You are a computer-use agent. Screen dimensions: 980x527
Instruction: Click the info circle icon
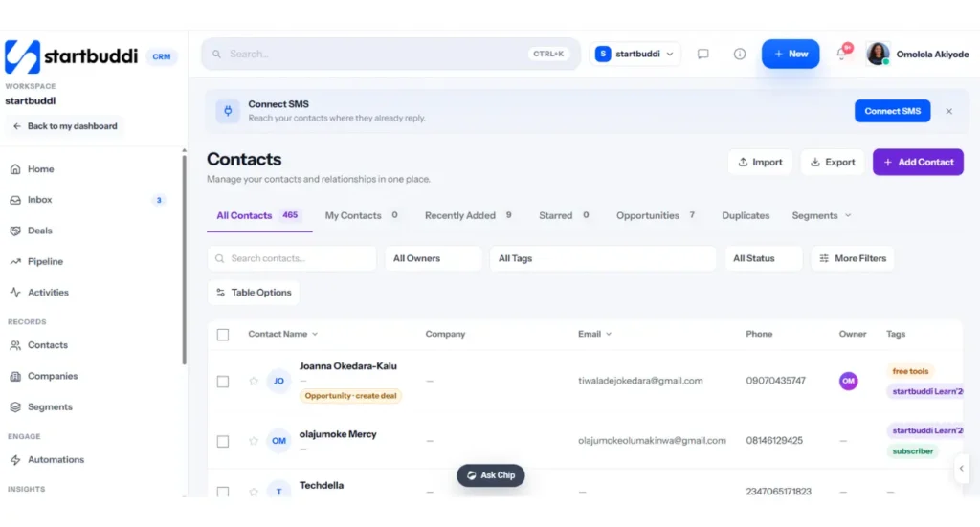coord(740,54)
